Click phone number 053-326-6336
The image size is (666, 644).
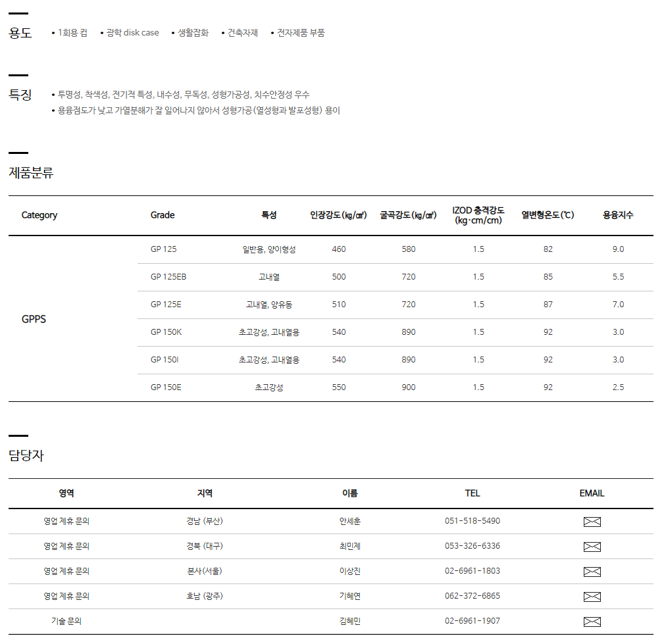point(473,546)
